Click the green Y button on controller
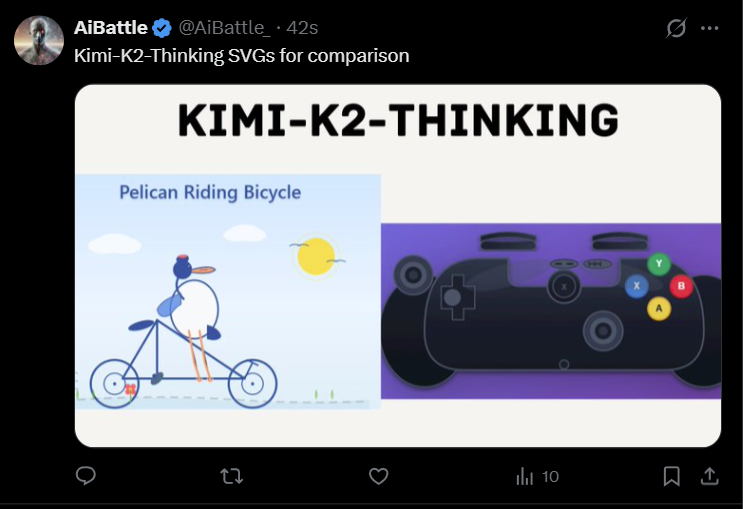The image size is (743, 509). click(658, 264)
